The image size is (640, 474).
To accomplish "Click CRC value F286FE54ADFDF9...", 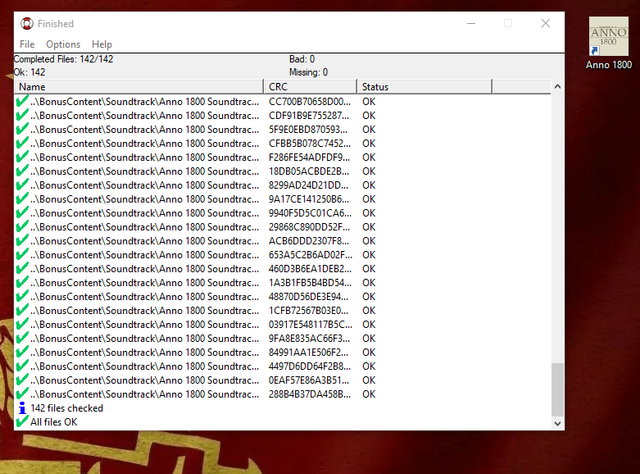I will click(x=309, y=157).
